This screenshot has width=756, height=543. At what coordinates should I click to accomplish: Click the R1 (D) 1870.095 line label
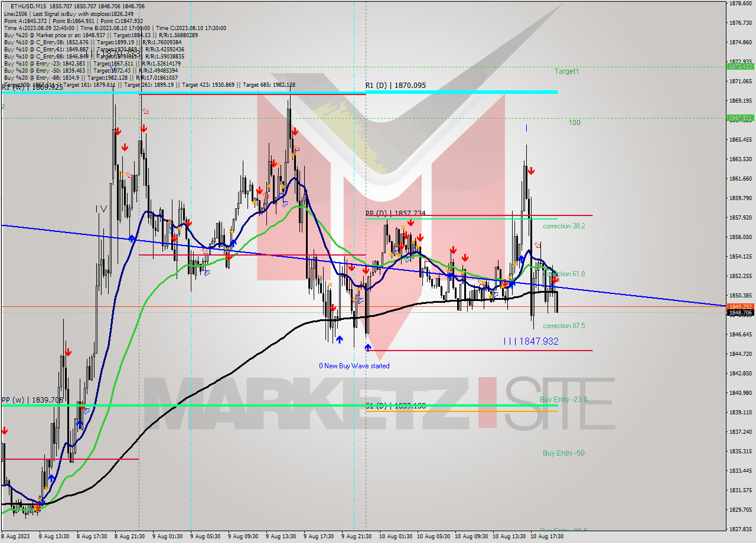[x=395, y=86]
